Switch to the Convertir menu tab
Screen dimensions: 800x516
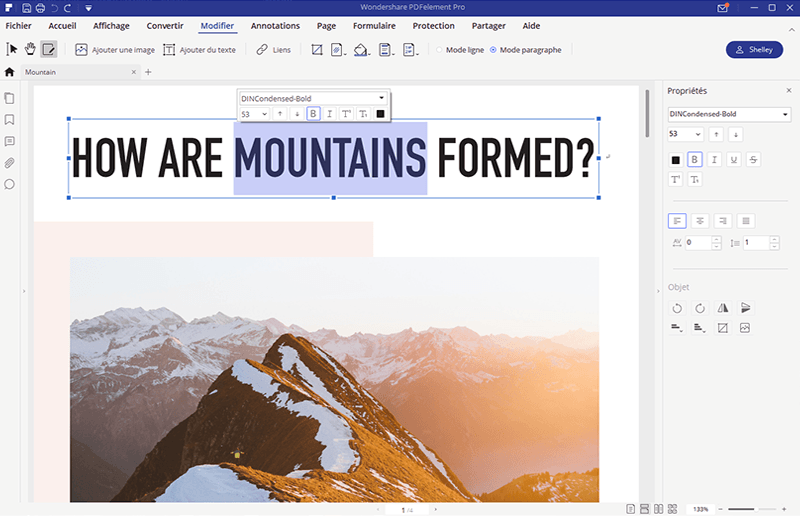164,24
